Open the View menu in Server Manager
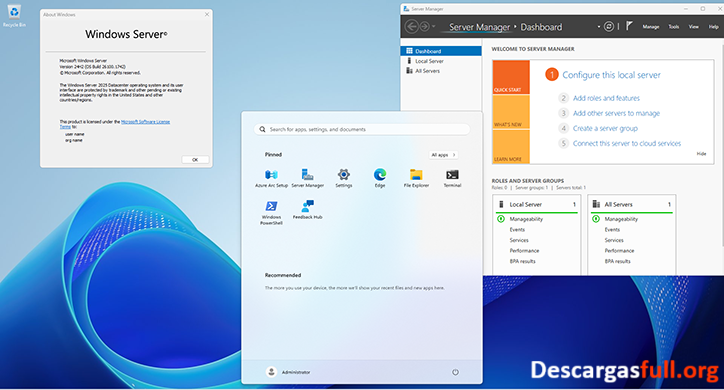 point(694,27)
